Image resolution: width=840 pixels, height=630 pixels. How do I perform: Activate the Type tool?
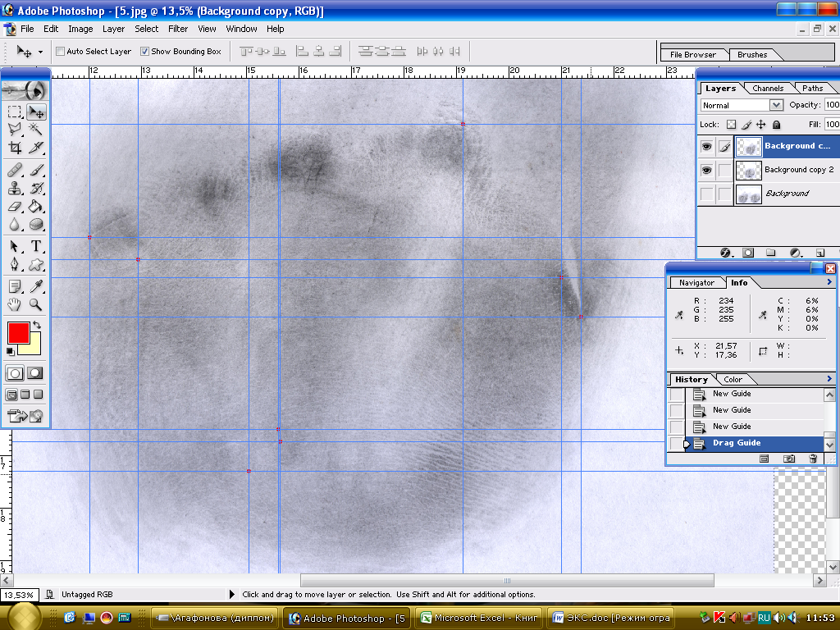[x=36, y=246]
